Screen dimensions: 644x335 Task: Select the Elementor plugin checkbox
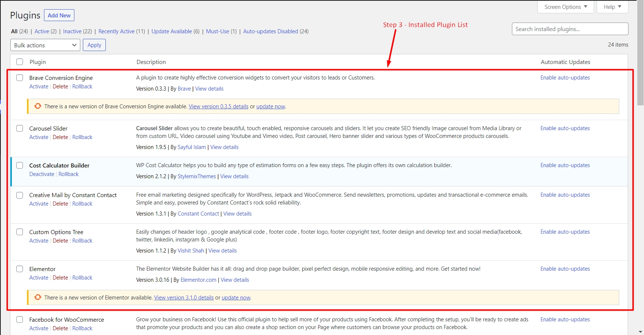pyautogui.click(x=20, y=269)
